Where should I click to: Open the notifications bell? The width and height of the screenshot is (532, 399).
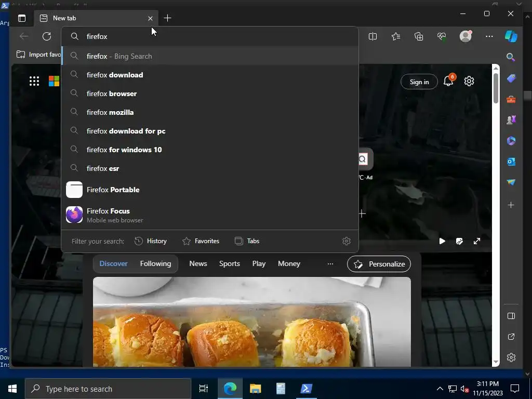(448, 81)
